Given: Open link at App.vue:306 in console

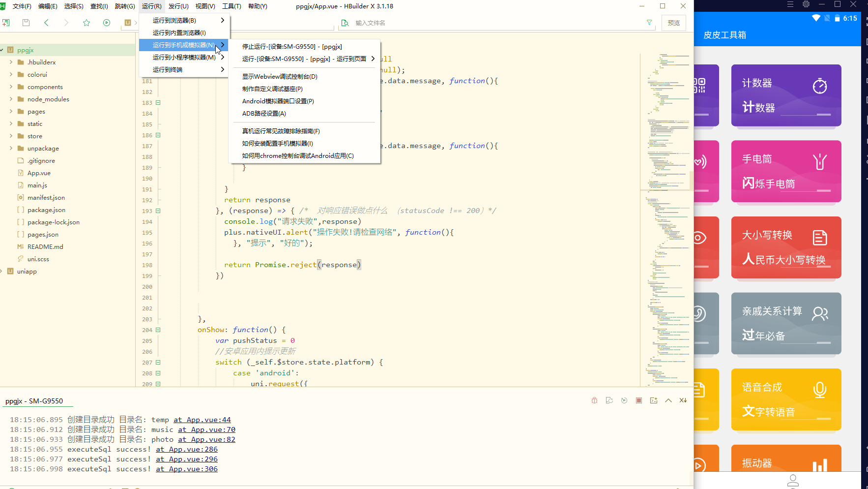Looking at the screenshot, I should pos(187,469).
